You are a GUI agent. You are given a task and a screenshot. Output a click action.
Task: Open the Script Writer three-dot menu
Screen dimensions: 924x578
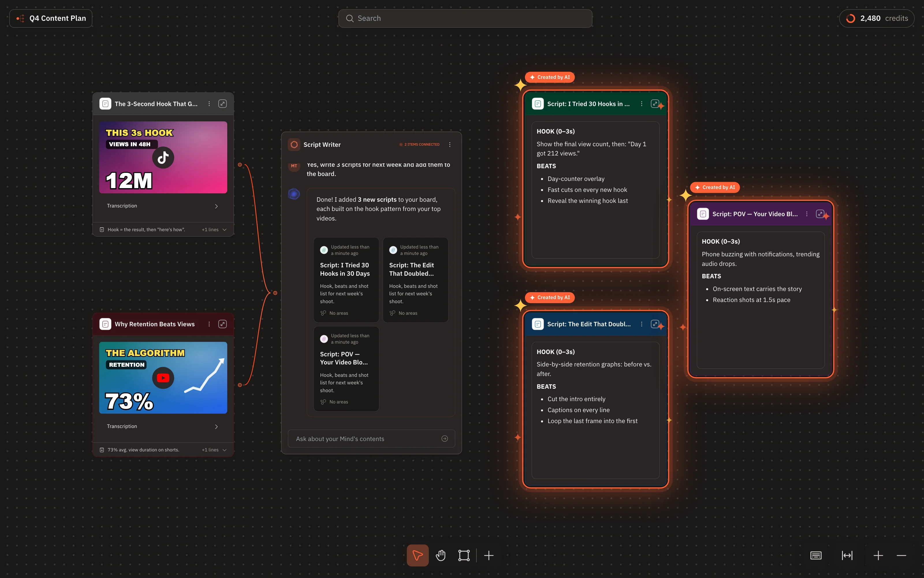tap(450, 144)
